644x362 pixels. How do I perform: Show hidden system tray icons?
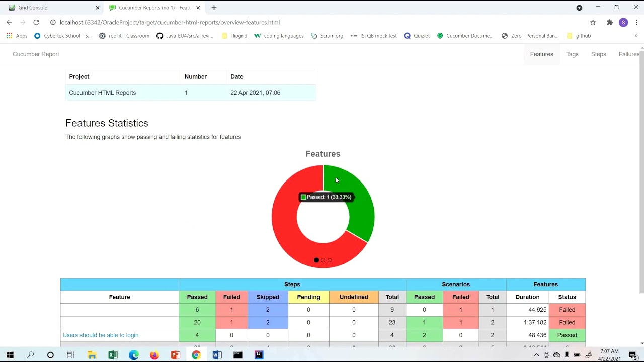(536, 355)
